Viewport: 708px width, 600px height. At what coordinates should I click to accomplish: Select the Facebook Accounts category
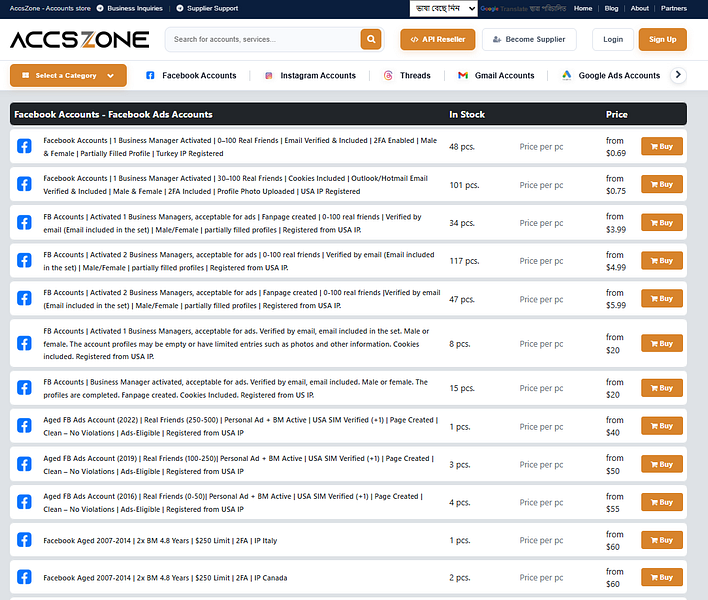[x=199, y=75]
